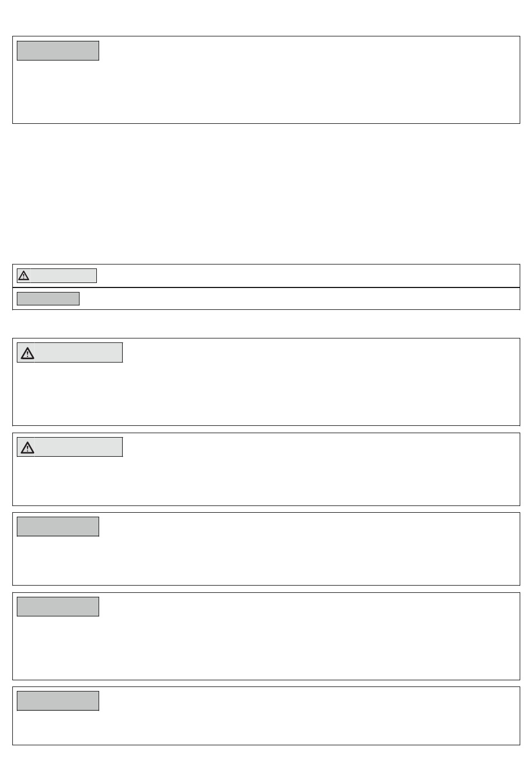The width and height of the screenshot is (532, 775).
Task: Click the dark-gray label in the topmost bordered box
Action: point(58,50)
